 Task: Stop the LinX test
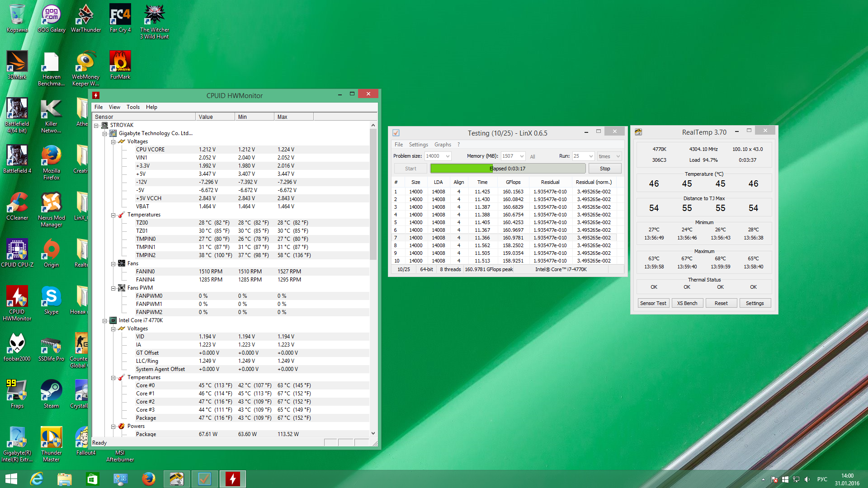604,169
